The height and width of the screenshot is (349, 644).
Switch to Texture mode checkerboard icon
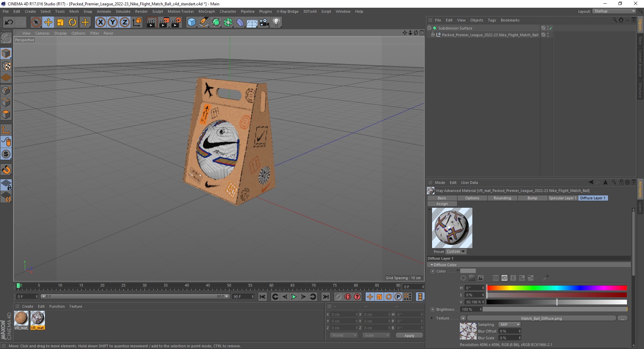pos(6,66)
